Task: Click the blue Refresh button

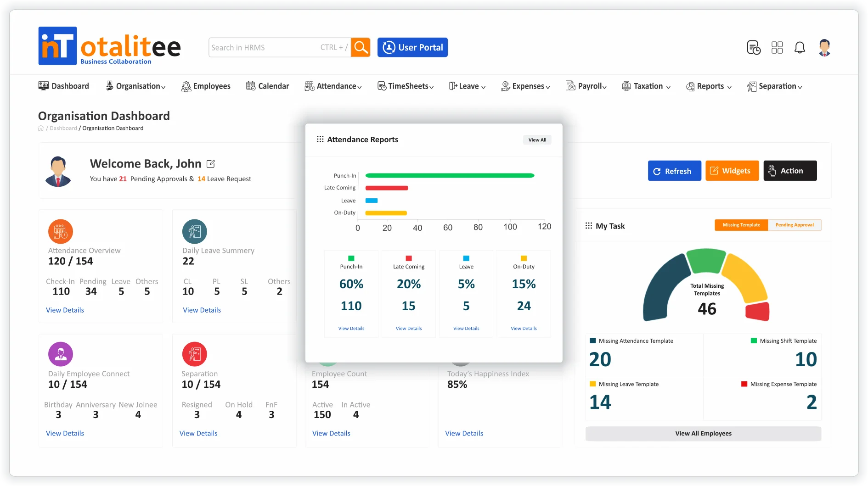Action: [x=674, y=171]
